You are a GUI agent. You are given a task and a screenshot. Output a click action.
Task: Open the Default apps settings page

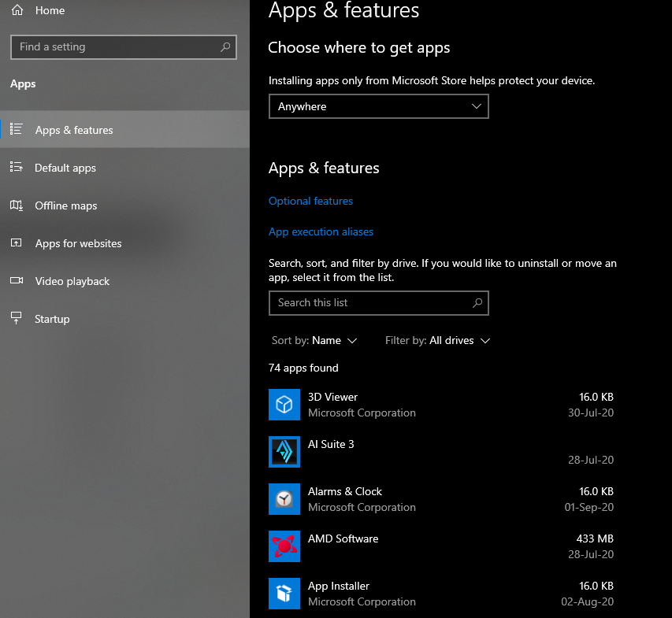tap(65, 168)
